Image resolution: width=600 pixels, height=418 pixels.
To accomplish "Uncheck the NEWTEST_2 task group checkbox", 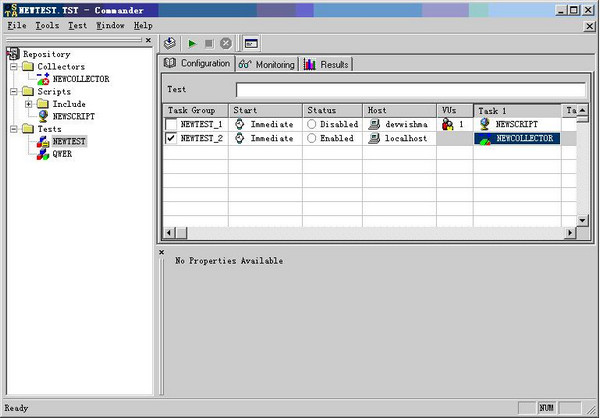I will 171,138.
